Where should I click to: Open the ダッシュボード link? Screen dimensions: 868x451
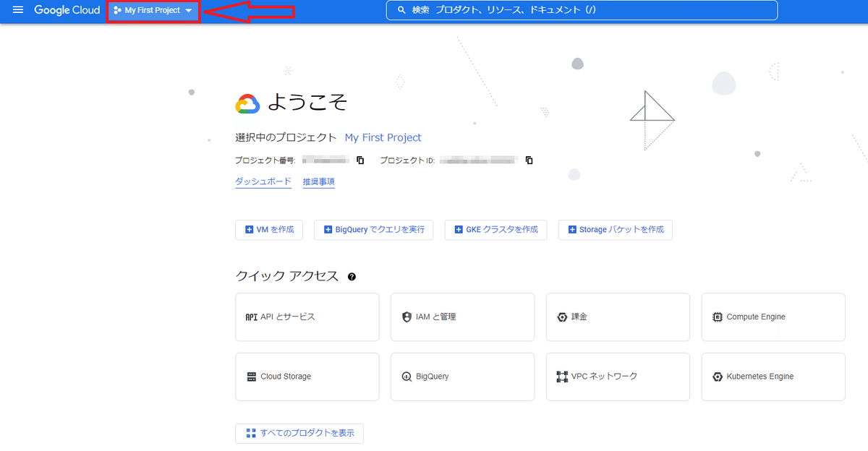(x=263, y=181)
